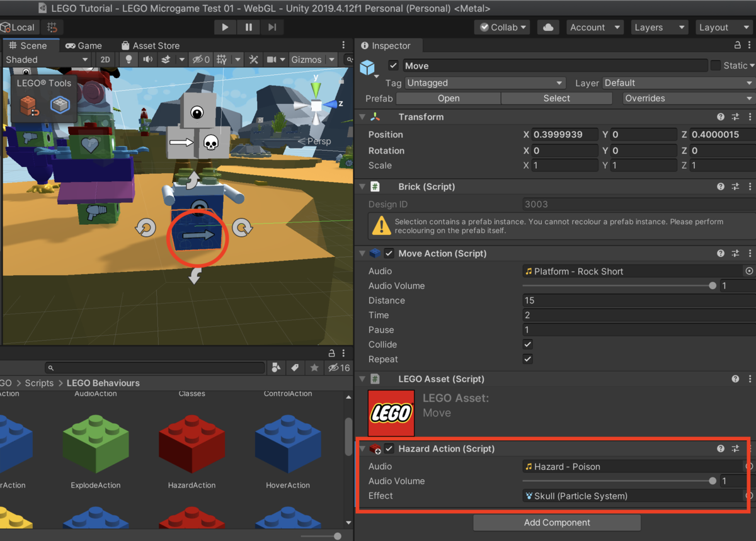Click the Add Component button
This screenshot has width=756, height=541.
557,522
